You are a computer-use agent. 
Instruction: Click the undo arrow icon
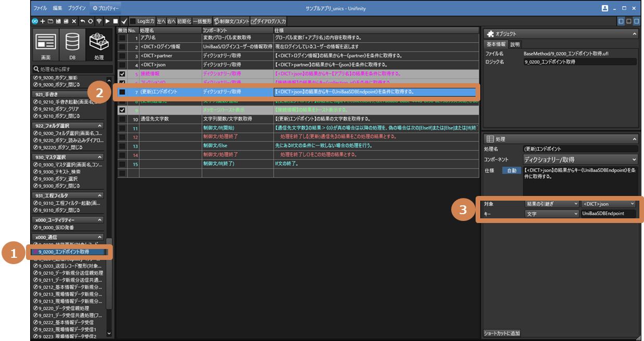(83, 21)
